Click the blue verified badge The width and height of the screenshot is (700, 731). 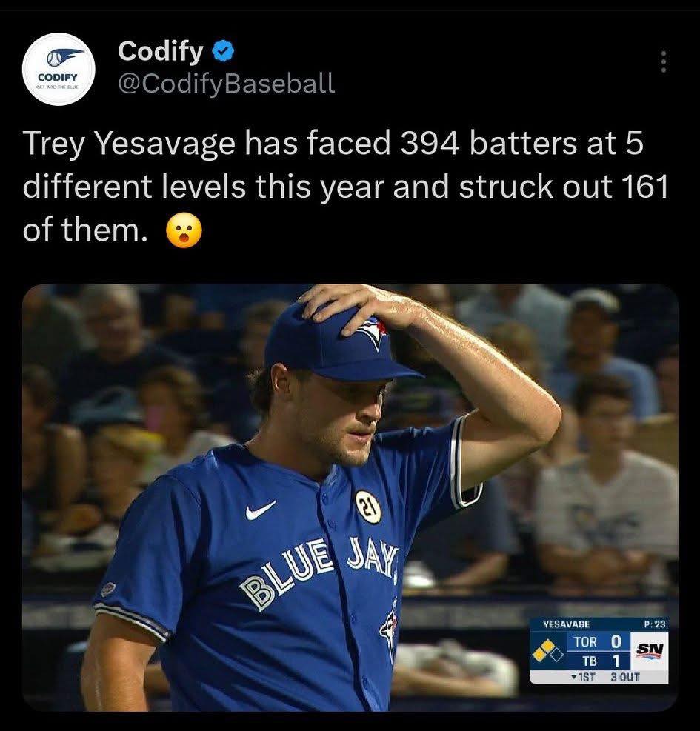click(224, 51)
